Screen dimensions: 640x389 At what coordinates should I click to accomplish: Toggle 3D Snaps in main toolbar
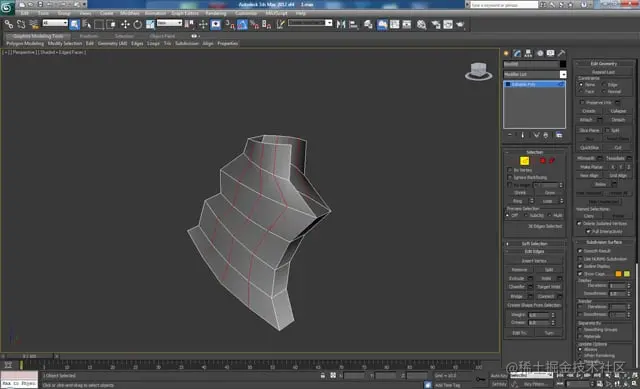pos(230,24)
